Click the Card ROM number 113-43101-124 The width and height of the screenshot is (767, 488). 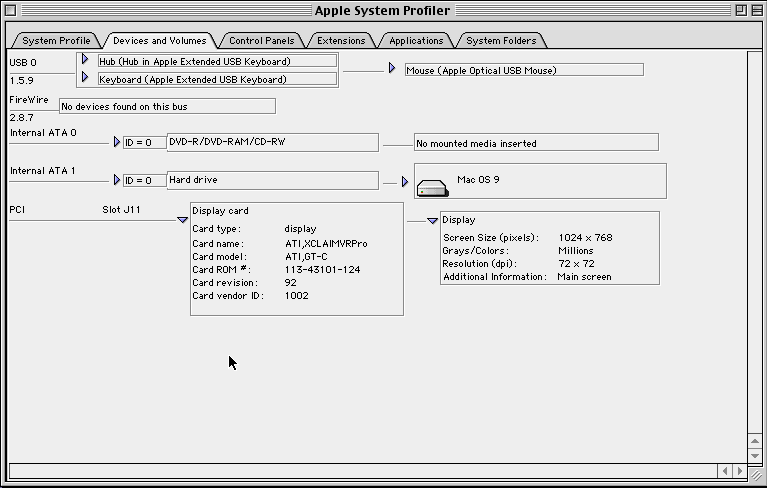(x=322, y=269)
